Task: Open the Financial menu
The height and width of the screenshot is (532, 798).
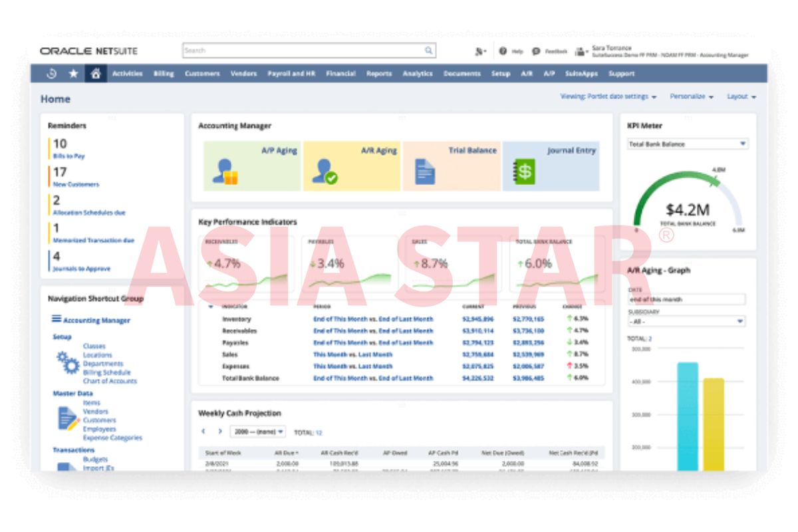Action: [x=340, y=74]
